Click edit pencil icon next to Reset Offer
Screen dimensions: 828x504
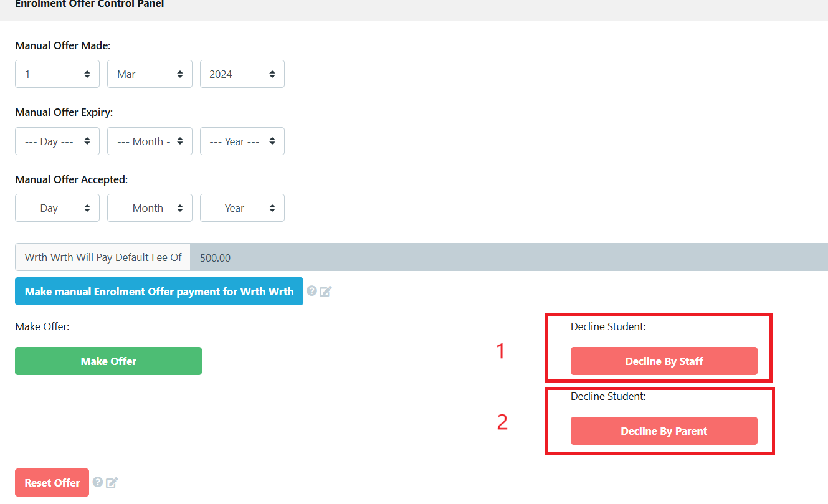pyautogui.click(x=112, y=482)
